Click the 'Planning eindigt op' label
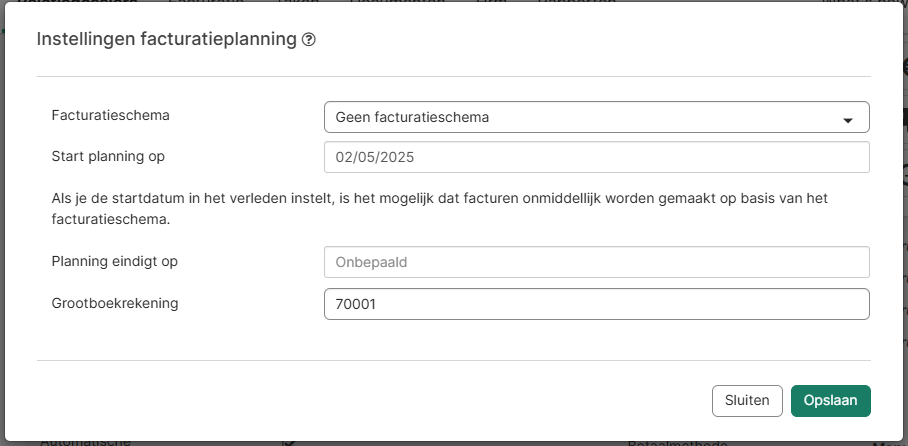Viewport: 908px width, 446px height. (114, 261)
